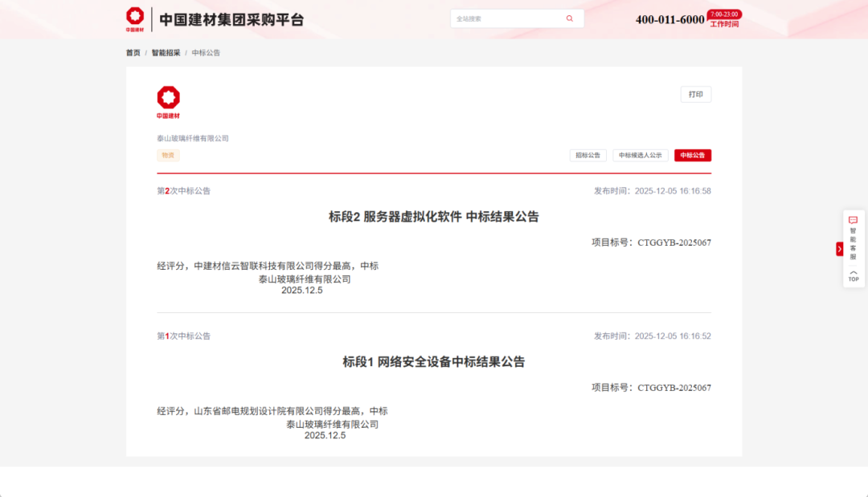Screen dimensions: 868x497
Task: Click the 7:00-23:00 working hours badge
Action: (724, 14)
